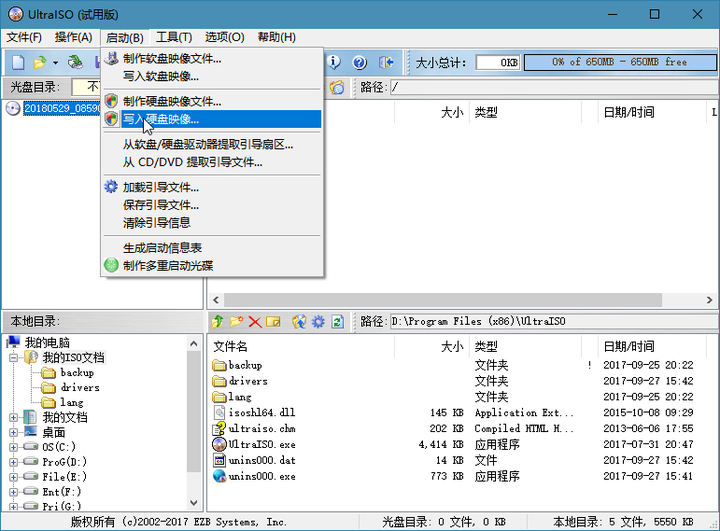Click the Add files to image icon
Image resolution: width=720 pixels, height=531 pixels.
point(299,322)
